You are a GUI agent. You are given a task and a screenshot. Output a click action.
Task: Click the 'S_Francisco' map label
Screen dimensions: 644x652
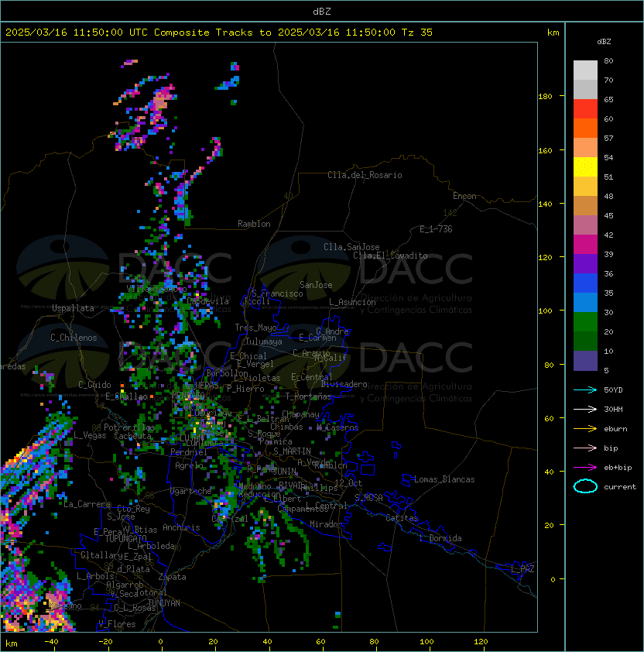pyautogui.click(x=277, y=293)
